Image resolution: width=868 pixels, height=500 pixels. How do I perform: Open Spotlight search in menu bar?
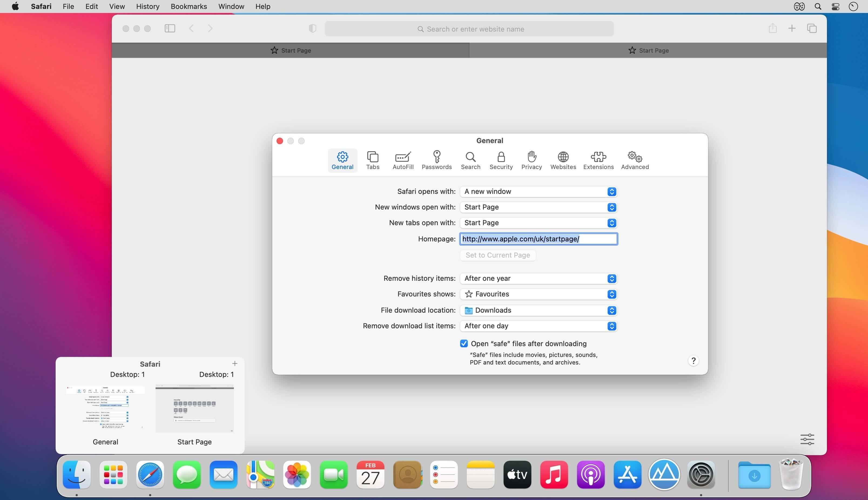tap(818, 6)
